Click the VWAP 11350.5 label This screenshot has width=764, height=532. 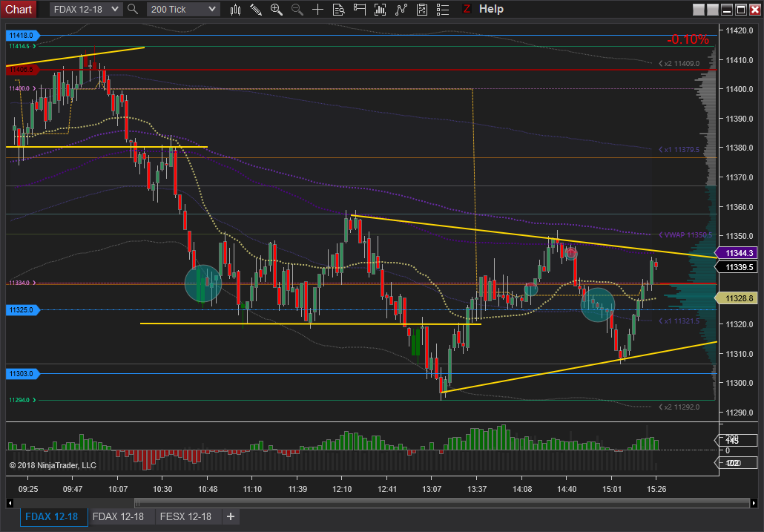(685, 234)
